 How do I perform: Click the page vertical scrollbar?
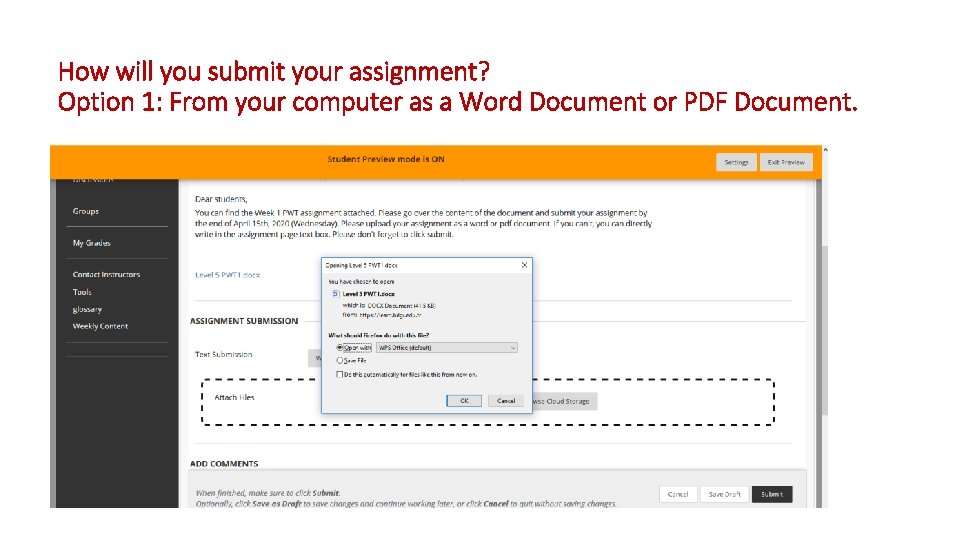click(825, 331)
